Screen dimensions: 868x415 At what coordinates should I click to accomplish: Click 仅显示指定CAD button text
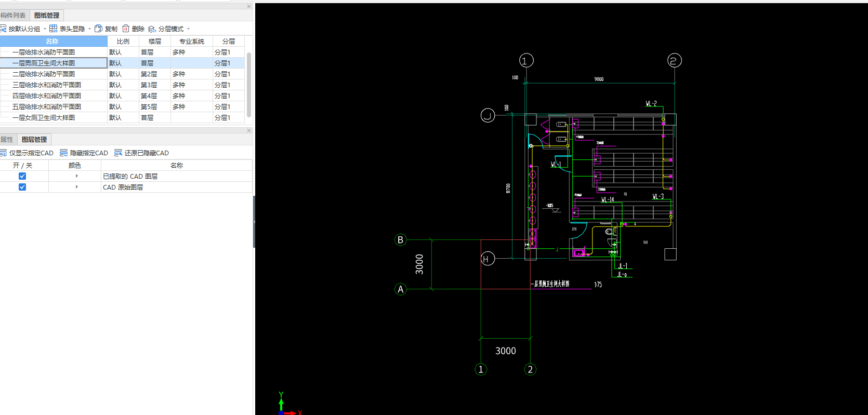(x=31, y=153)
